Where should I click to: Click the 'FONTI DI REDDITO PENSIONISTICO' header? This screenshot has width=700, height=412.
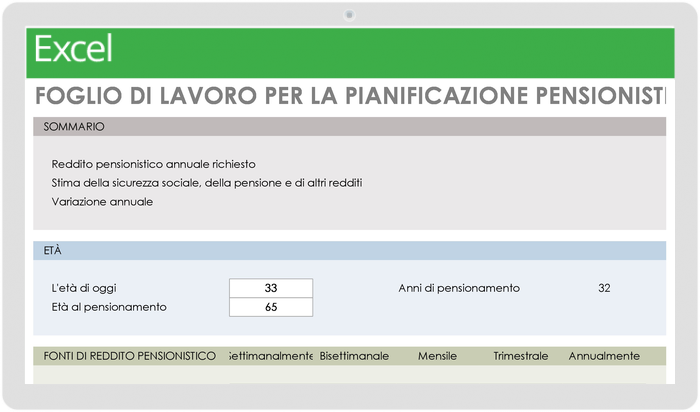pyautogui.click(x=129, y=356)
